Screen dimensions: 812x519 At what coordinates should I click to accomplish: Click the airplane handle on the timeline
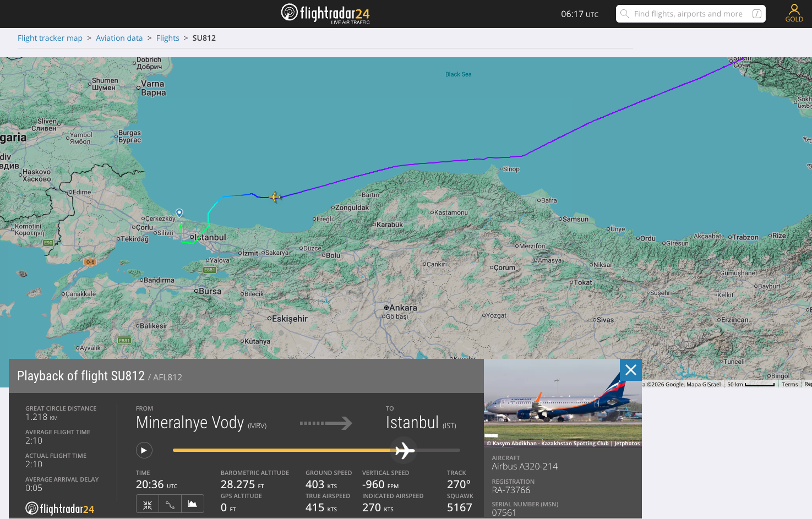[405, 450]
